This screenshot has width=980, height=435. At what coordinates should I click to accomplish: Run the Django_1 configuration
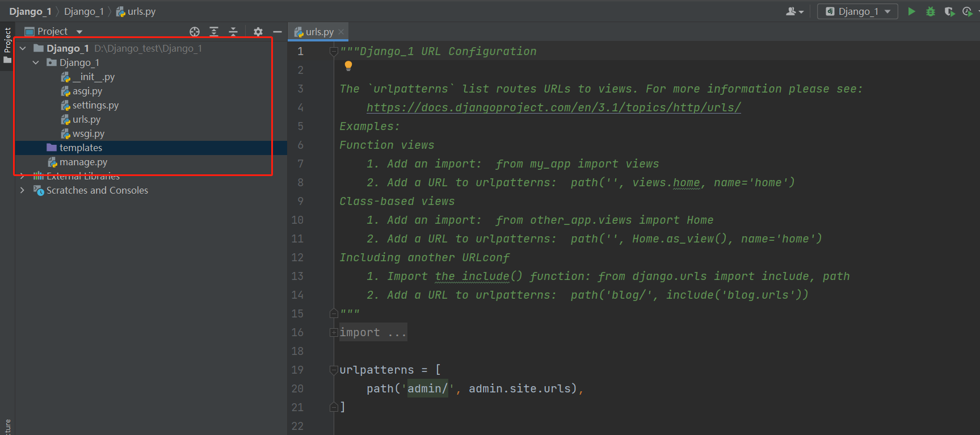(911, 11)
